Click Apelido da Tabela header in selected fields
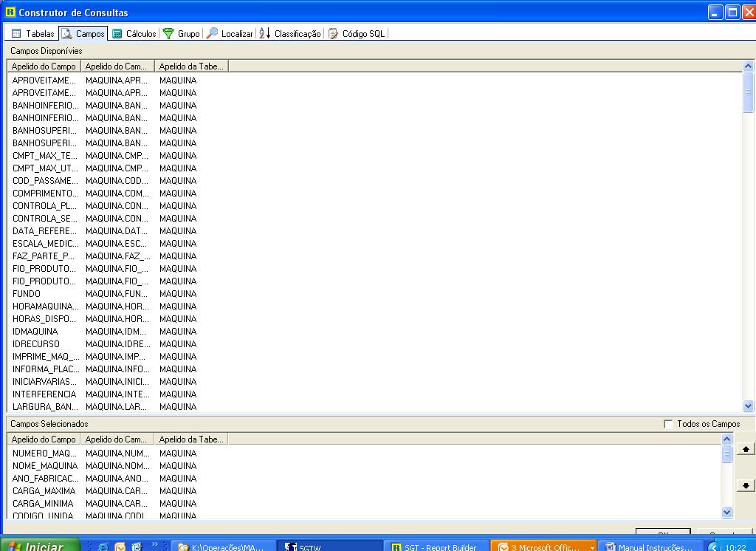Image resolution: width=756 pixels, height=551 pixels. coord(190,439)
